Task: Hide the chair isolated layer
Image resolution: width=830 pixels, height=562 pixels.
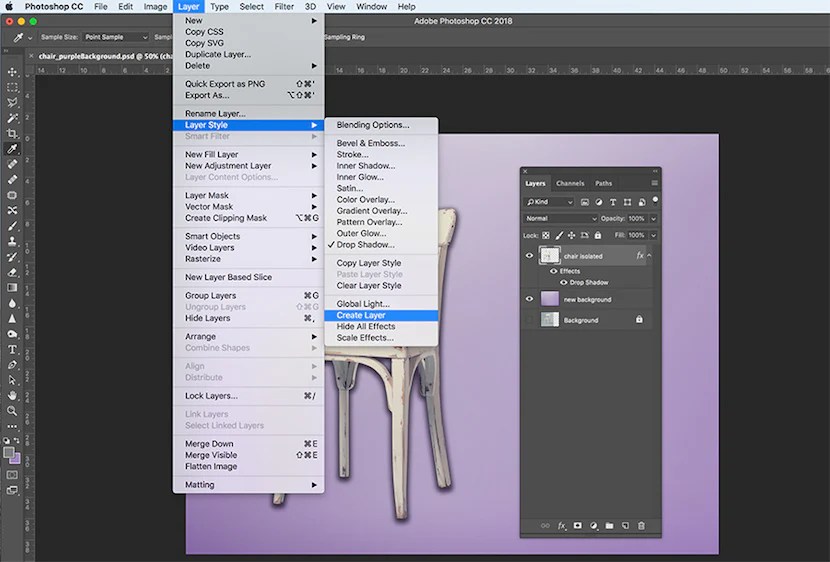Action: 530,256
